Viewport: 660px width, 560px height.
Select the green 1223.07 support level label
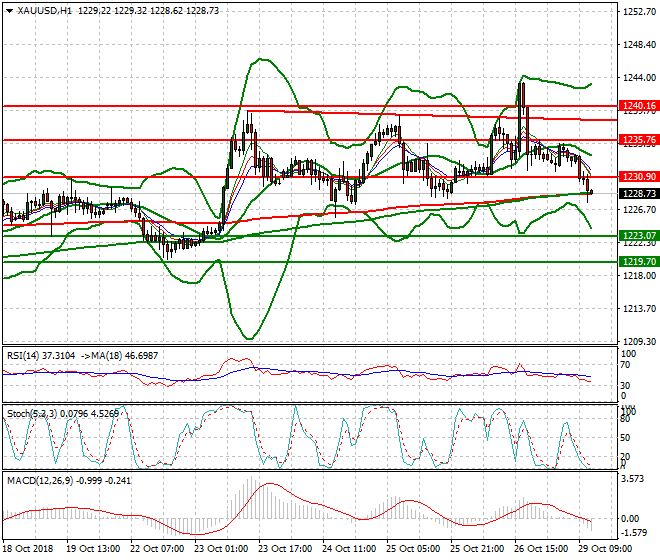click(x=639, y=236)
